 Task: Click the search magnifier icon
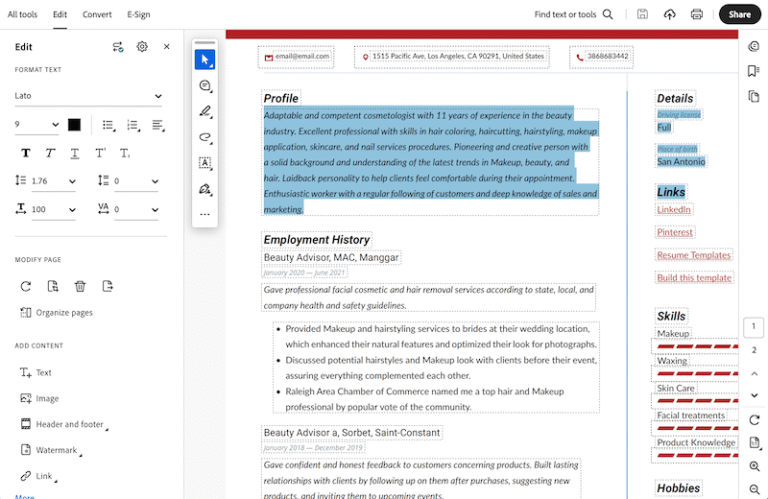(x=608, y=14)
